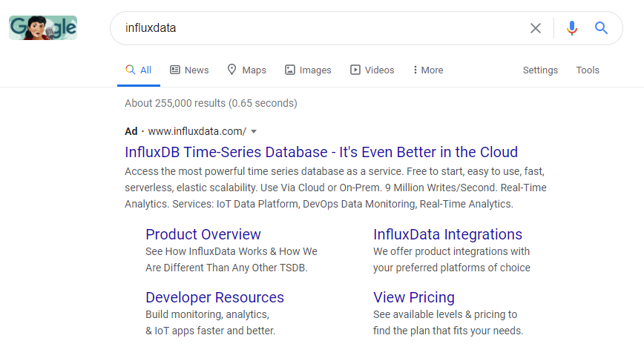Viewport: 644px width, 361px height.
Task: Switch to the Maps tab
Action: click(247, 70)
